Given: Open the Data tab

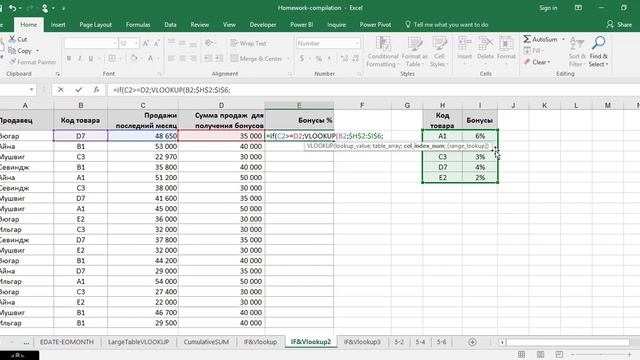Looking at the screenshot, I should click(170, 24).
